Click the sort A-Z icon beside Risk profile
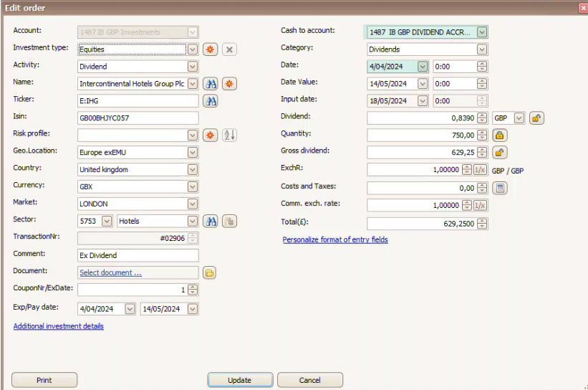 point(229,135)
